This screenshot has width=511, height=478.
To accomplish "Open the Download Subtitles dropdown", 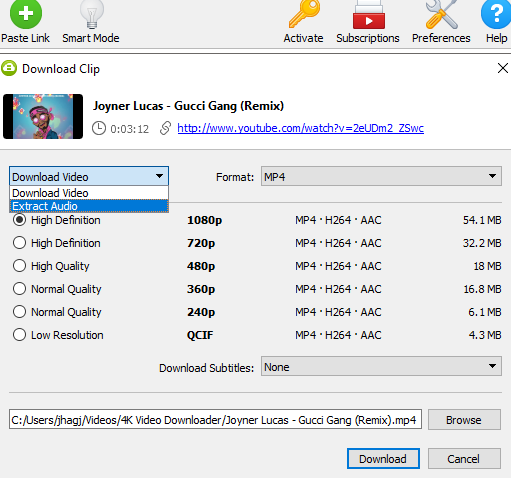I will tap(381, 366).
